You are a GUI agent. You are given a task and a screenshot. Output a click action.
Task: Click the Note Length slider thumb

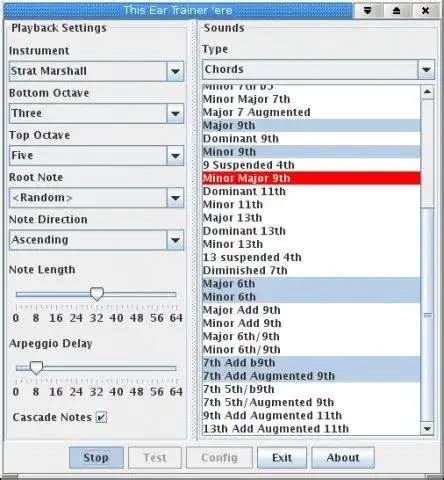click(97, 294)
